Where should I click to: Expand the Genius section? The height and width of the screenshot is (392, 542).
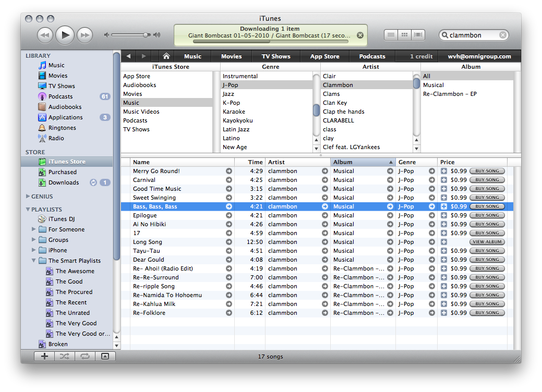coord(28,196)
